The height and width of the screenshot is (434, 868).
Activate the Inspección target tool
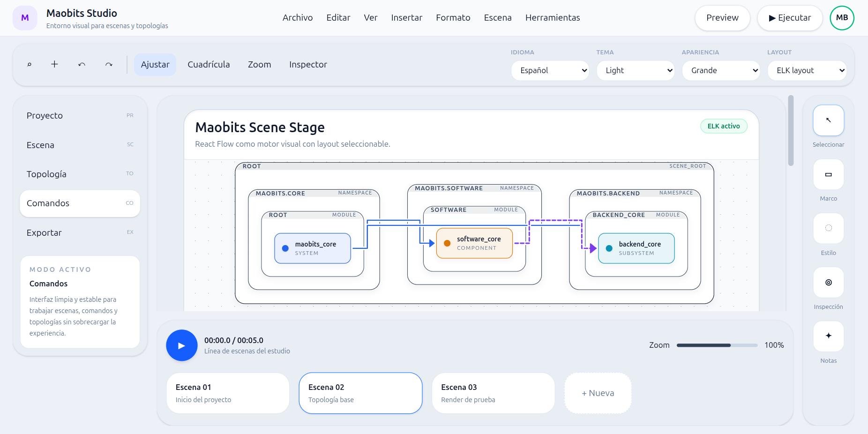tap(828, 283)
